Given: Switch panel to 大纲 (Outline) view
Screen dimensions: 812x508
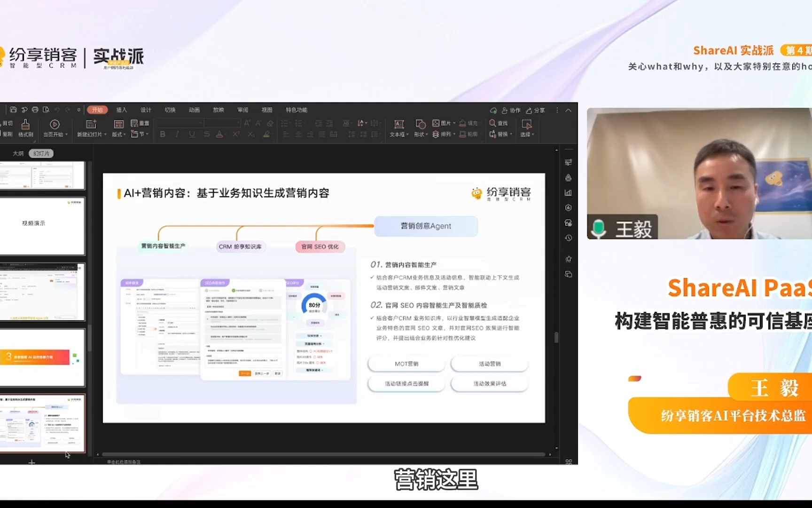Looking at the screenshot, I should (x=18, y=153).
